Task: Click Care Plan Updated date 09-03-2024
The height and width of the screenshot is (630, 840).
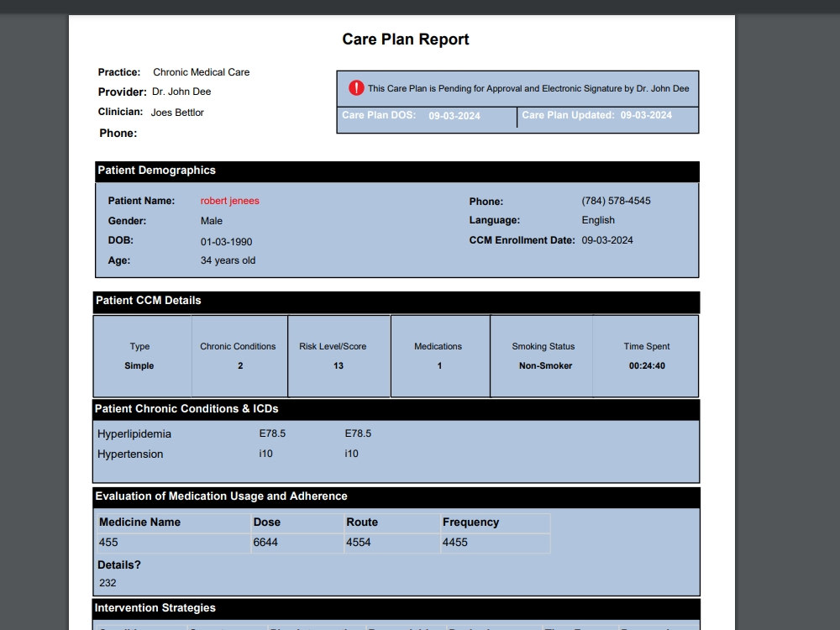Action: coord(646,115)
